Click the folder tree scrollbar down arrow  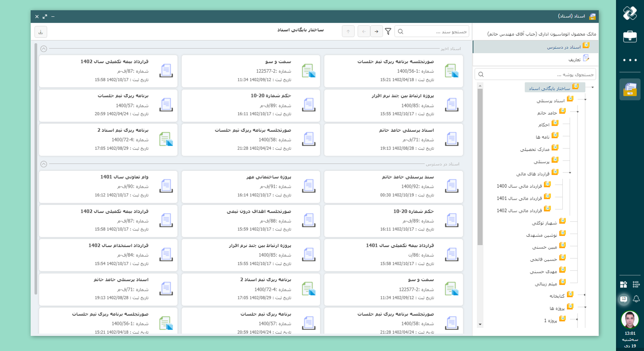(480, 324)
